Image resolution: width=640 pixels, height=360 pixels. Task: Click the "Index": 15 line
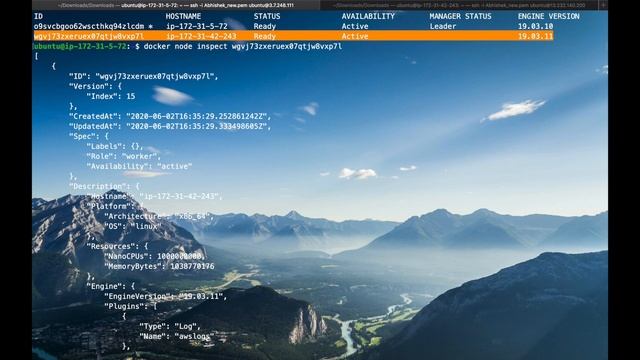(111, 96)
